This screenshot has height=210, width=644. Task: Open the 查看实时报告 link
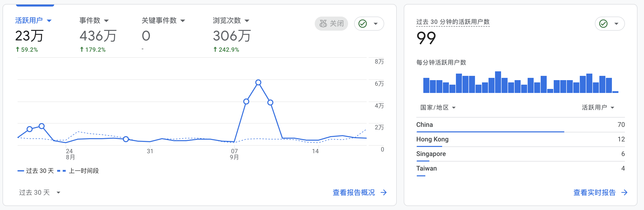pyautogui.click(x=594, y=192)
